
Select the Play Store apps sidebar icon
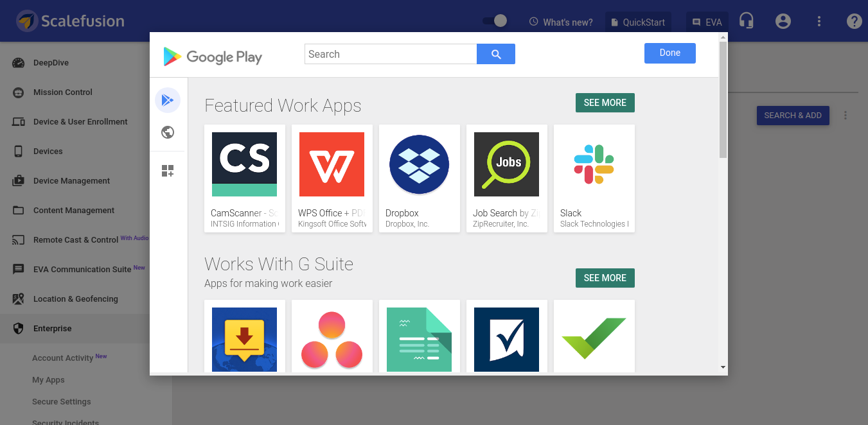[x=168, y=100]
